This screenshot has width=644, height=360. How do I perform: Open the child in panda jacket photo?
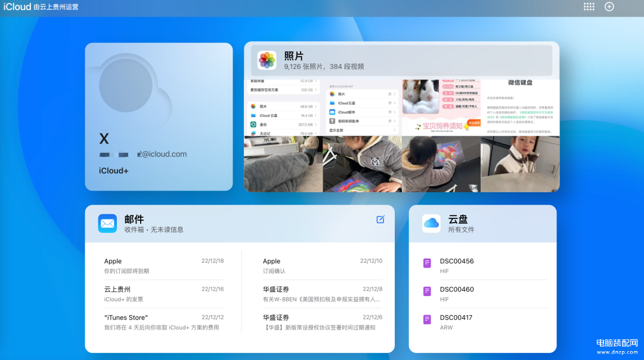[363, 164]
